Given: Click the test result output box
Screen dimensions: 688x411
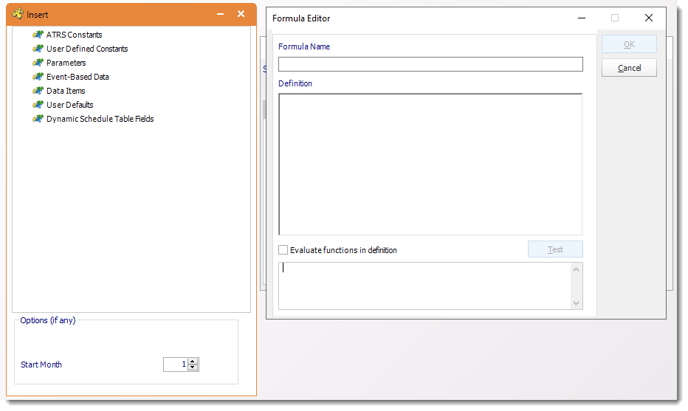Looking at the screenshot, I should [x=425, y=286].
